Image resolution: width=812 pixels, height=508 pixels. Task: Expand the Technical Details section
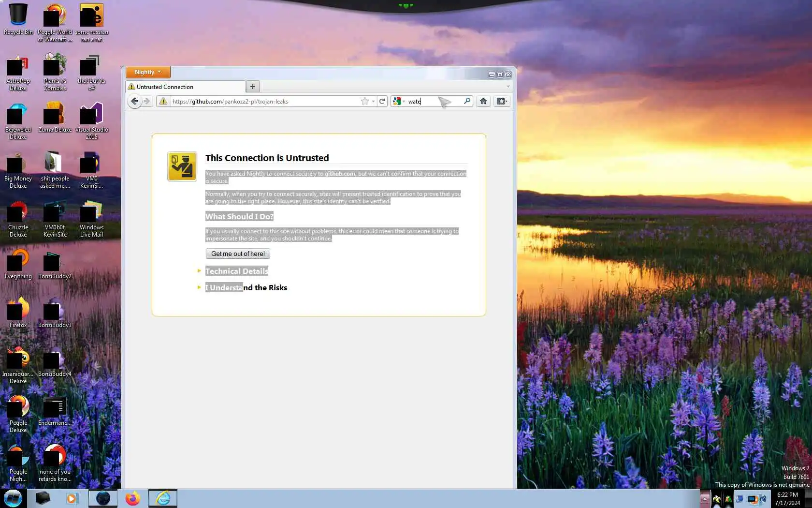pos(237,271)
